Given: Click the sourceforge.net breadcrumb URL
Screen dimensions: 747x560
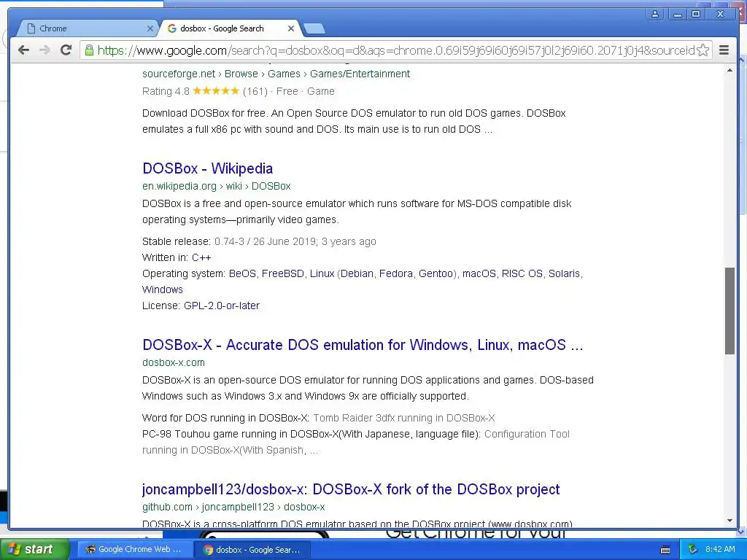Looking at the screenshot, I should pos(276,74).
